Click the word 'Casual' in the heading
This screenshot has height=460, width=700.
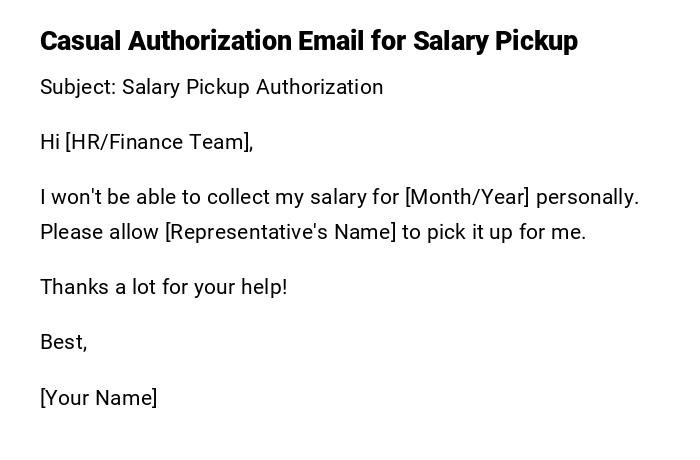tap(81, 41)
